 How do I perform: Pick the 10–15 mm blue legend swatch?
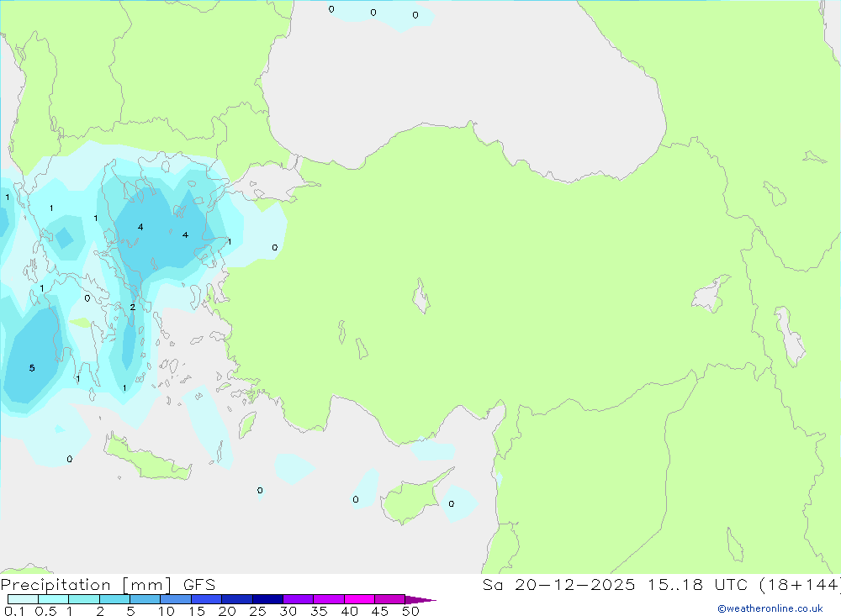pos(176,599)
